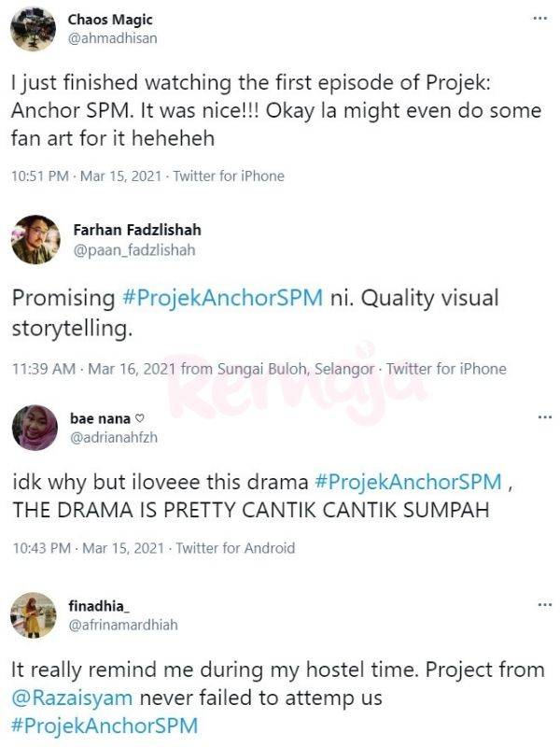Click the Twitter for Android source label
This screenshot has height=747, width=560.
click(234, 547)
